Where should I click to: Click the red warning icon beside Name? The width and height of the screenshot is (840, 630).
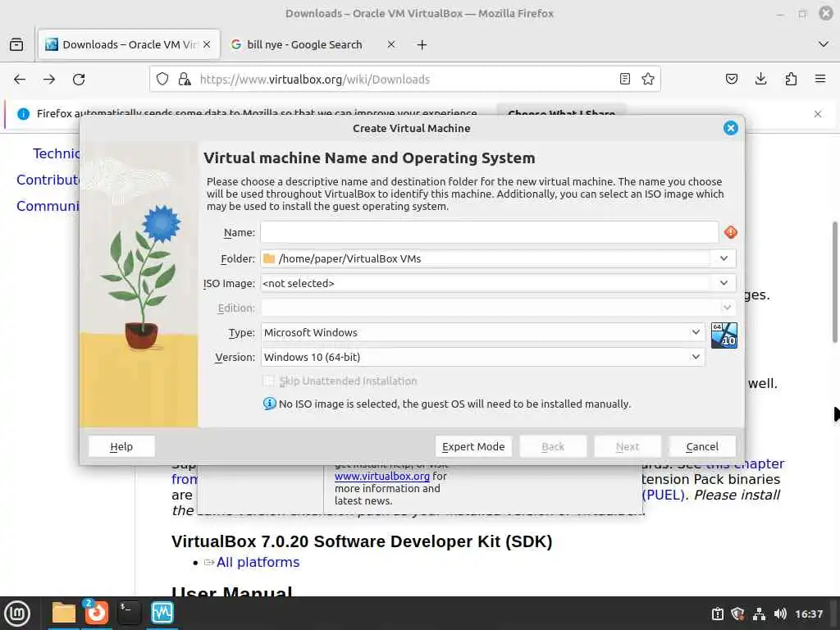[x=731, y=232]
